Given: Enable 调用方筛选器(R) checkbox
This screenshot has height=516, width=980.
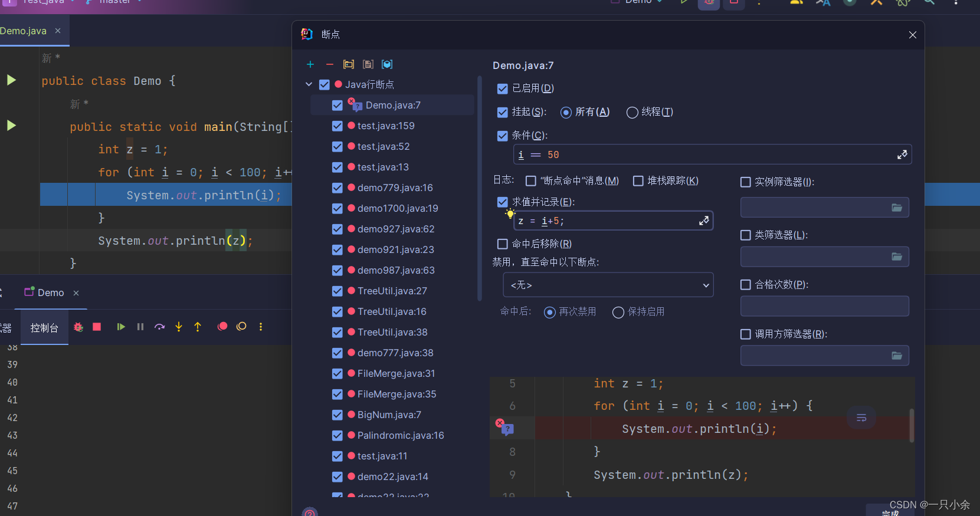Looking at the screenshot, I should click(746, 334).
